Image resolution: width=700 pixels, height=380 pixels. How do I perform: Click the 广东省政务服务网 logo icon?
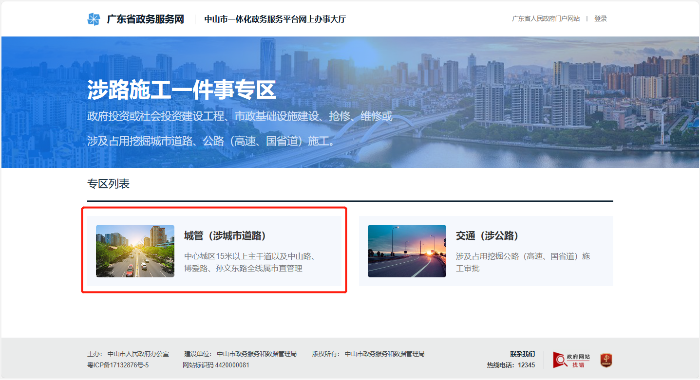coord(93,19)
